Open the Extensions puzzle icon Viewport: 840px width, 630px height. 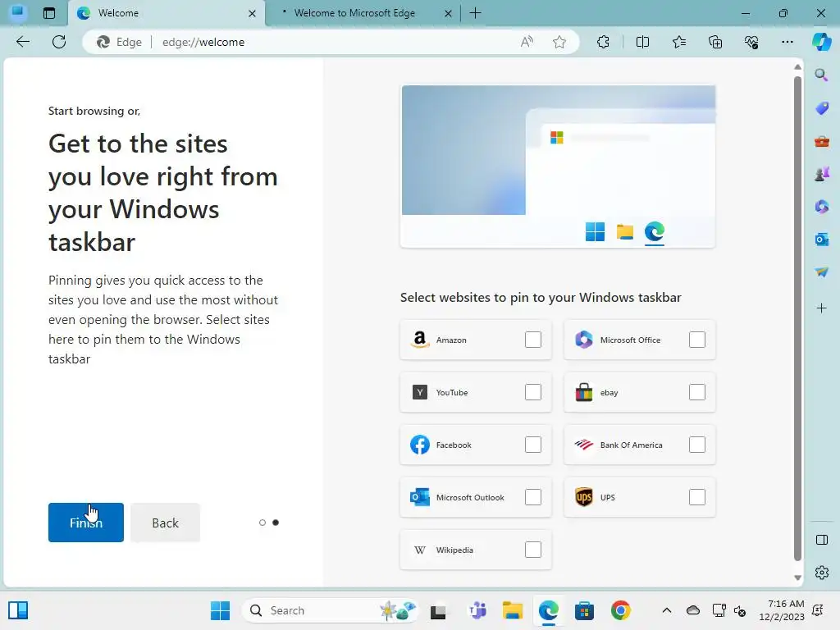pyautogui.click(x=603, y=42)
